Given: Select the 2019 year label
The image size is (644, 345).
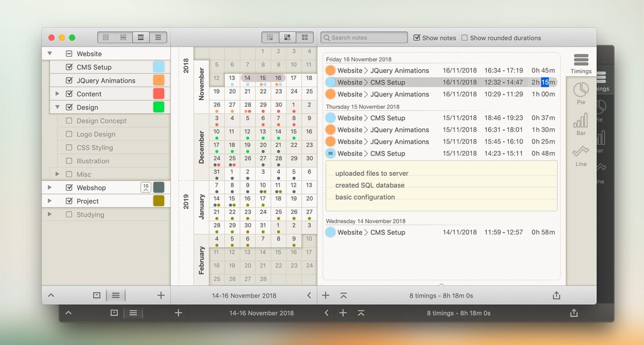Looking at the screenshot, I should [186, 201].
